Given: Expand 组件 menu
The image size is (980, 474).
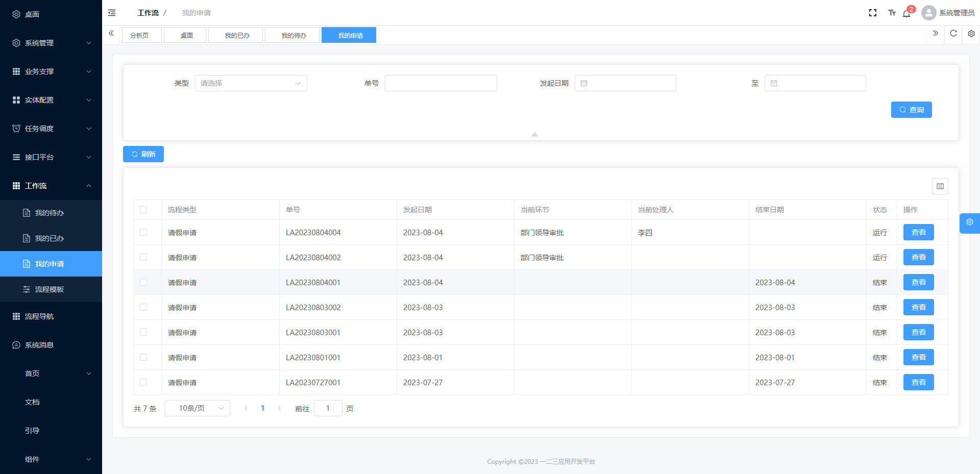Looking at the screenshot, I should coord(51,459).
